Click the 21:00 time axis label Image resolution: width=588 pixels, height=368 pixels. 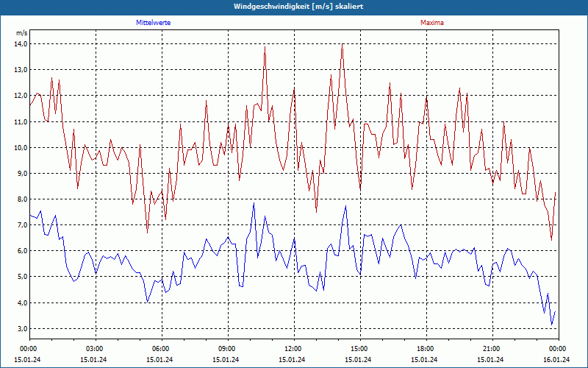point(492,349)
